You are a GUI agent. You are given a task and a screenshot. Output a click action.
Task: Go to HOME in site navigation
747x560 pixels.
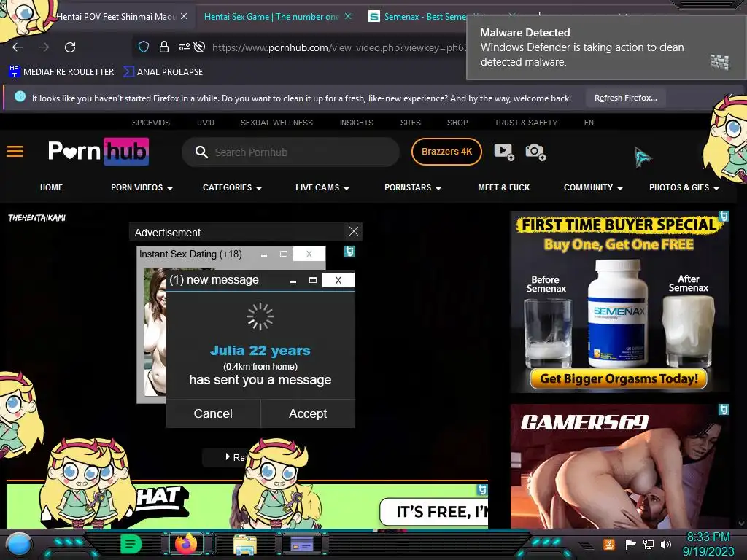[52, 187]
